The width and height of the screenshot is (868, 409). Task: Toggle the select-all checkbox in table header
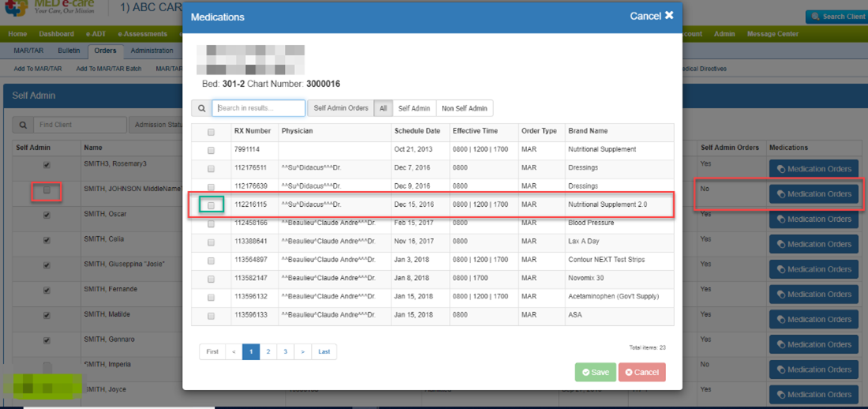click(x=211, y=132)
